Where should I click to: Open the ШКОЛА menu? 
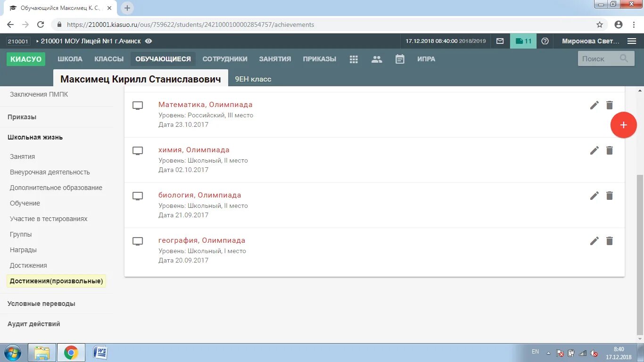[x=70, y=59]
